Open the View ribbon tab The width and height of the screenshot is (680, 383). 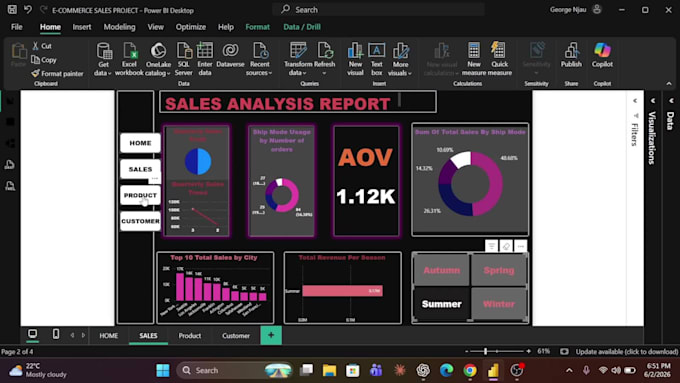[x=155, y=27]
